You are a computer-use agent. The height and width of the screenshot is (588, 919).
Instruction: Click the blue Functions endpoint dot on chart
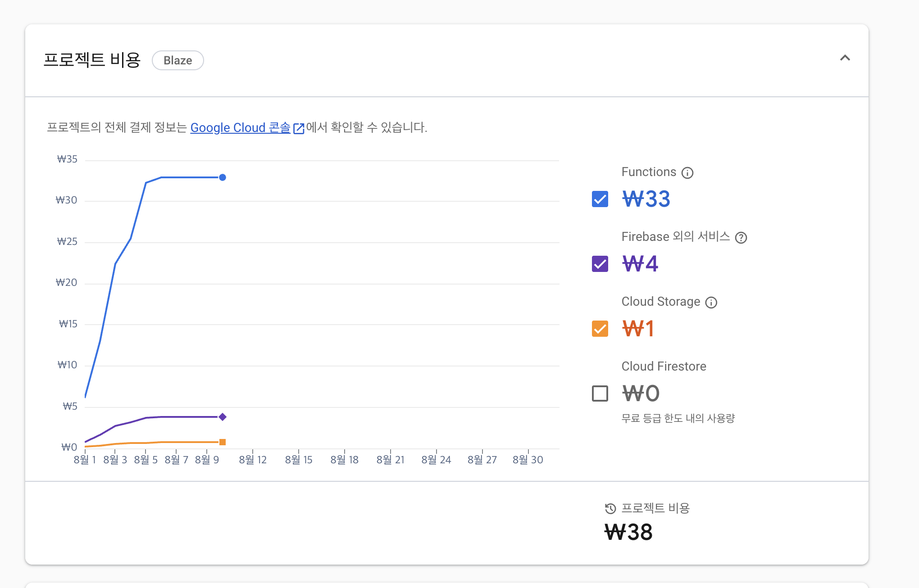(x=223, y=177)
